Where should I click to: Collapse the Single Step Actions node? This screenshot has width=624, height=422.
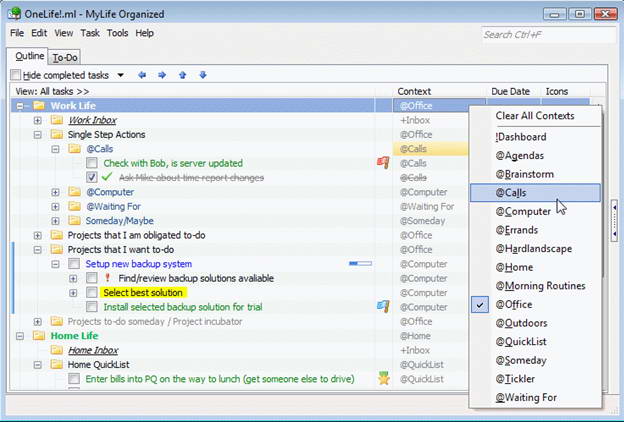click(37, 135)
